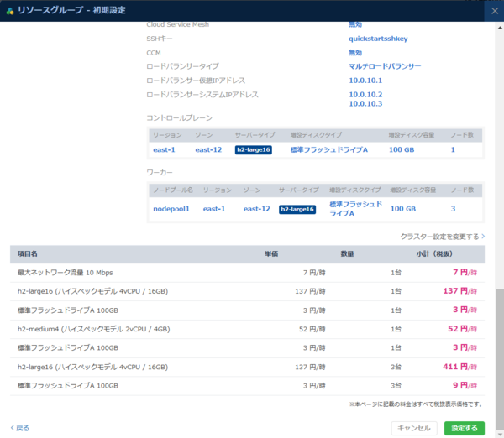Click the h2-large16 badge in worker row

(x=297, y=209)
